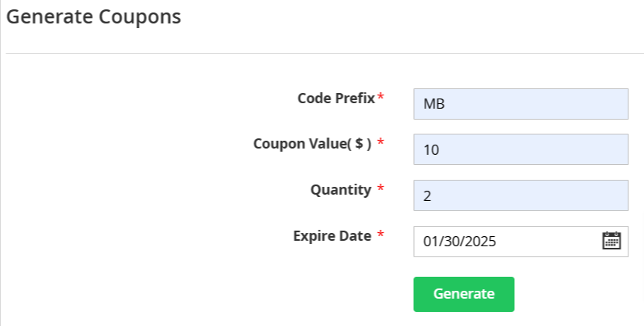Open the calendar picker icon

tap(612, 241)
